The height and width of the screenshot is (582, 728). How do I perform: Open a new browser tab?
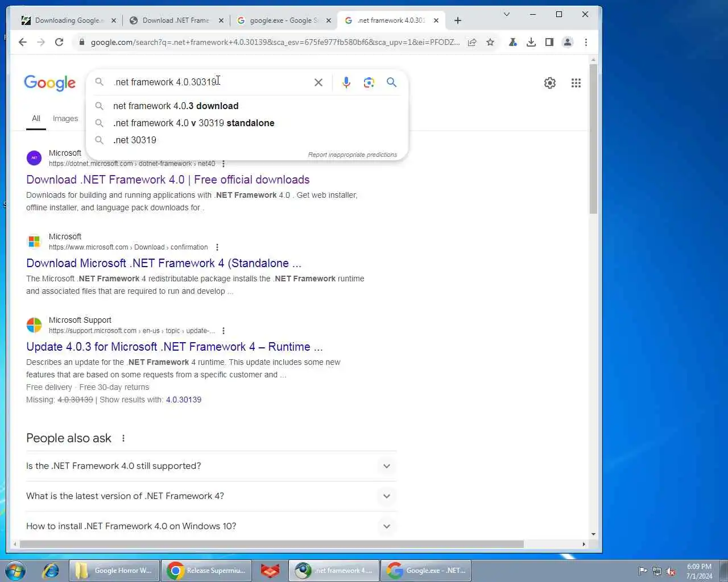[x=458, y=20]
